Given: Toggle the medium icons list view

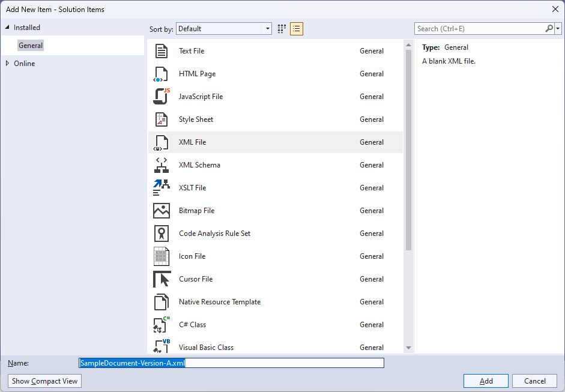Looking at the screenshot, I should (x=296, y=28).
